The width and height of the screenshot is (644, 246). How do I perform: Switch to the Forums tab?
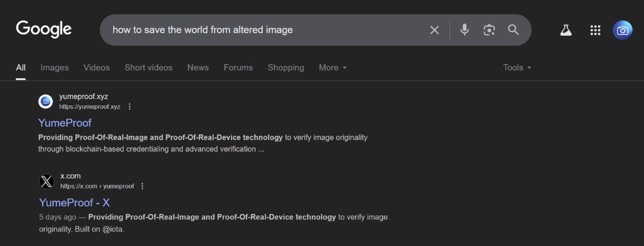coord(238,68)
